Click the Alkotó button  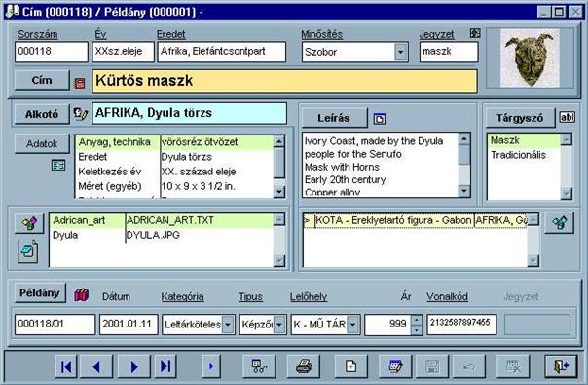pyautogui.click(x=42, y=114)
